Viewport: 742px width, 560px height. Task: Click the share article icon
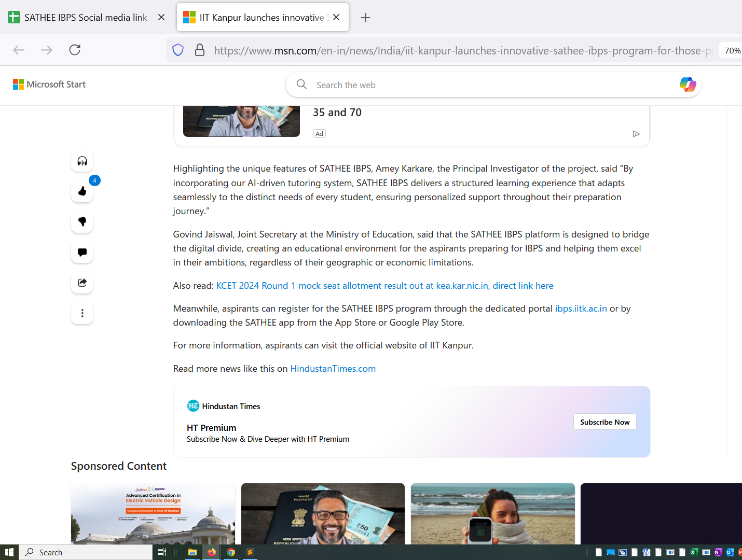tap(82, 283)
